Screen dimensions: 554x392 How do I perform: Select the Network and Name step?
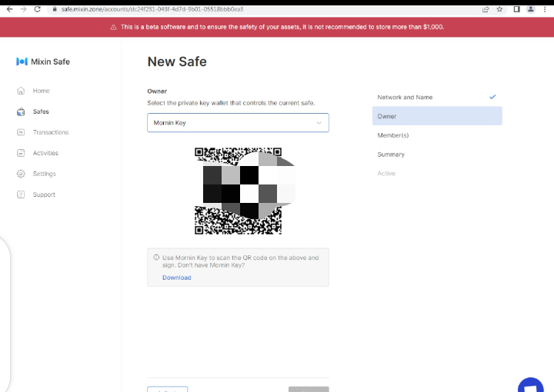point(437,97)
